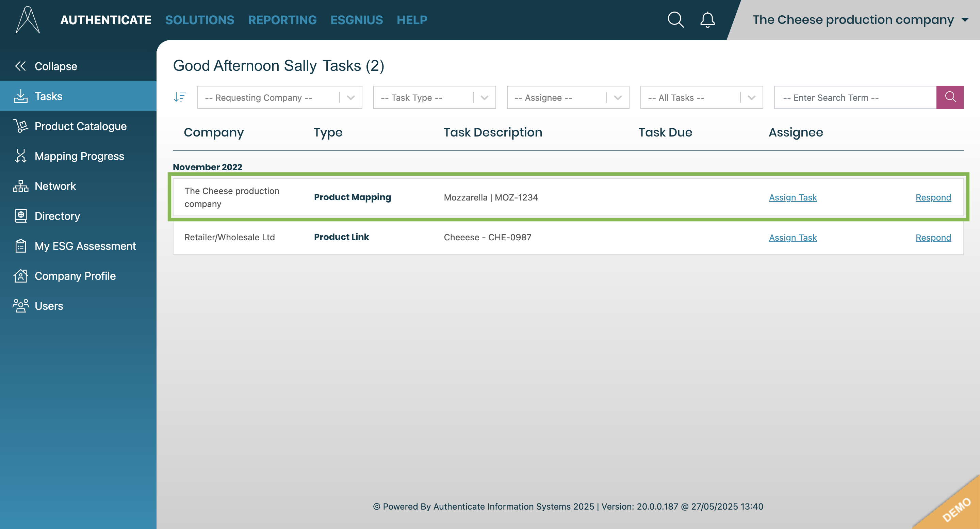Switch to the REPORTING menu
The image size is (980, 529).
tap(282, 20)
